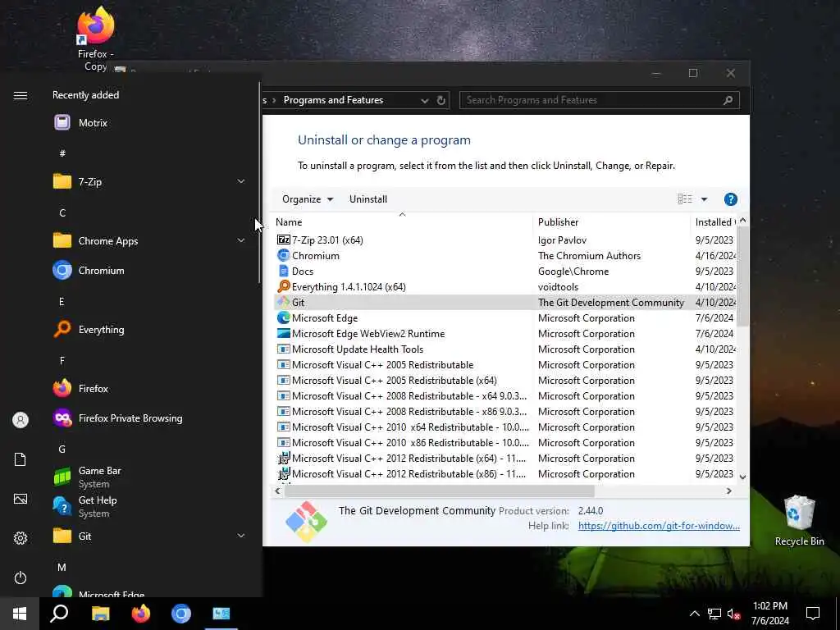This screenshot has width=840, height=630.
Task: Select Microsoft Edge WebView2 Runtime
Action: point(504,333)
